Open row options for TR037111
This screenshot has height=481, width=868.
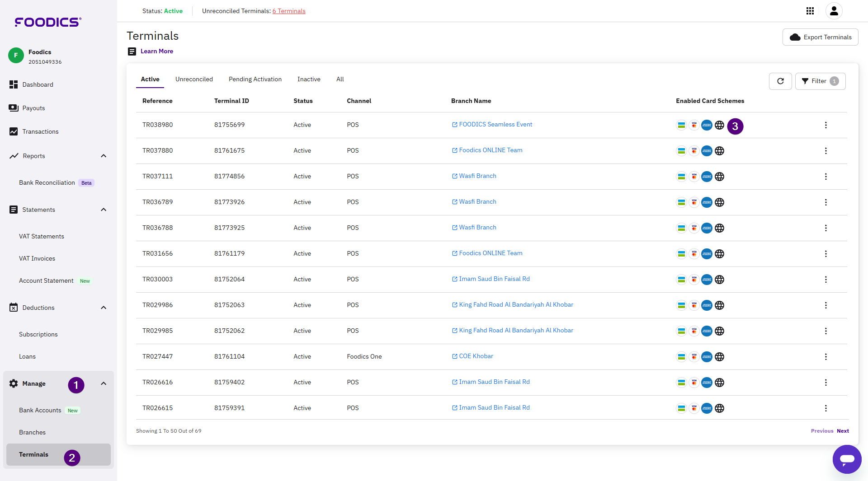pyautogui.click(x=826, y=177)
